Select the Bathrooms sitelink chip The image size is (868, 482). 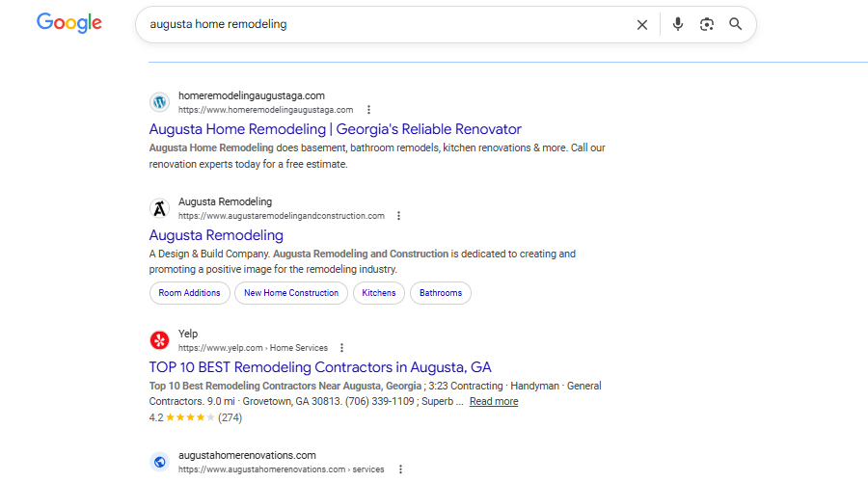click(441, 293)
